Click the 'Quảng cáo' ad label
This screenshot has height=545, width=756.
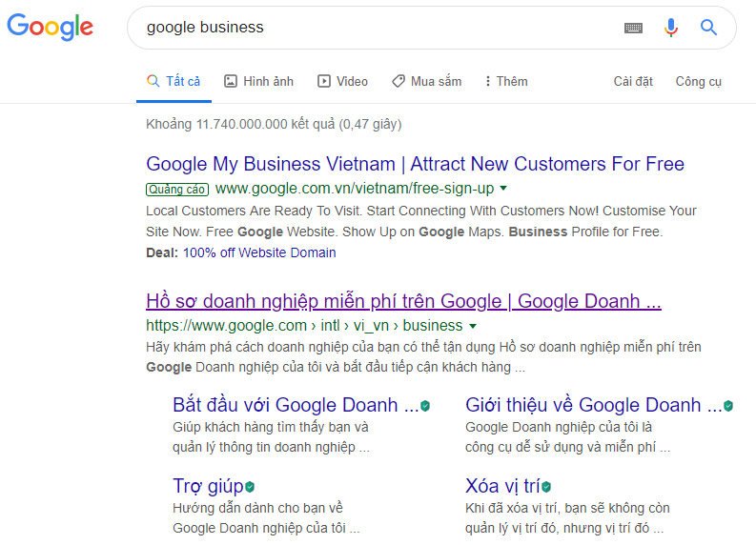[177, 190]
